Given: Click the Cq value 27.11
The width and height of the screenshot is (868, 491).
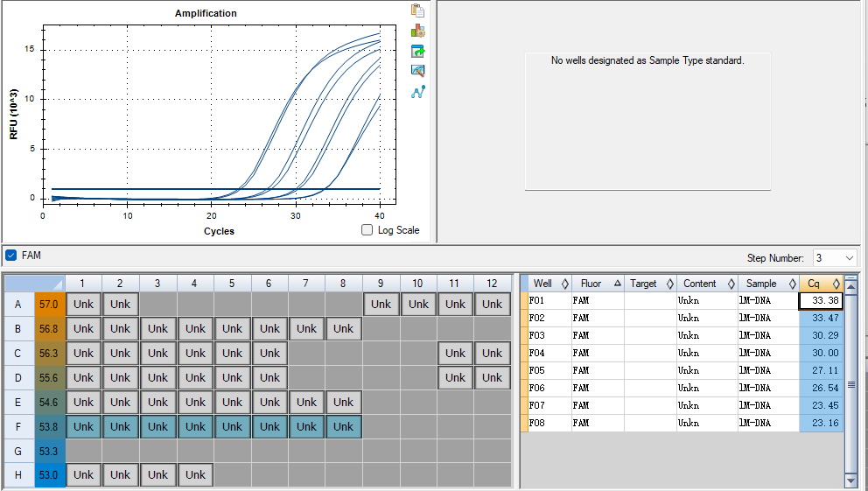Looking at the screenshot, I should click(822, 370).
